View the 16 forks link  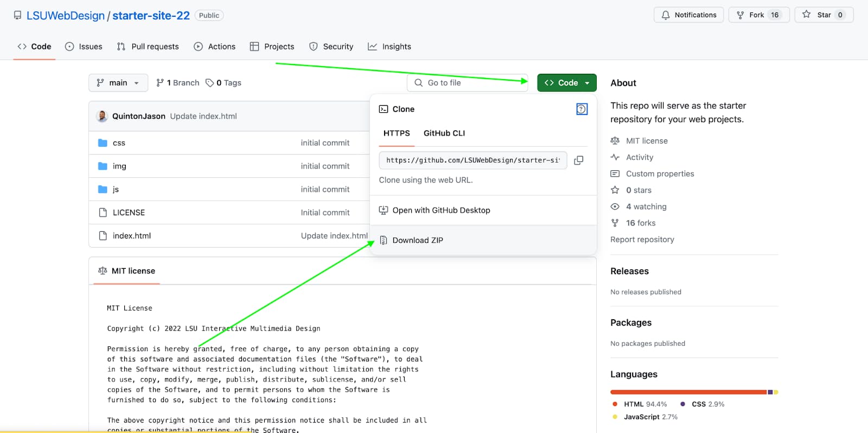(641, 223)
